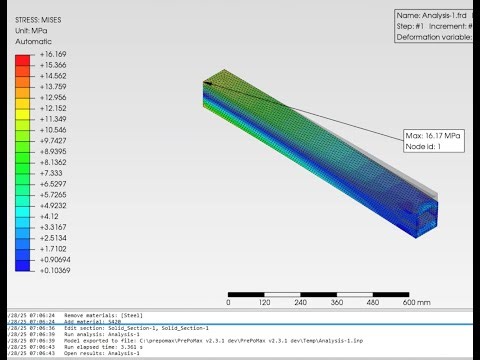Click legend value +15.366
Screen dimensions: 480x360
point(53,65)
